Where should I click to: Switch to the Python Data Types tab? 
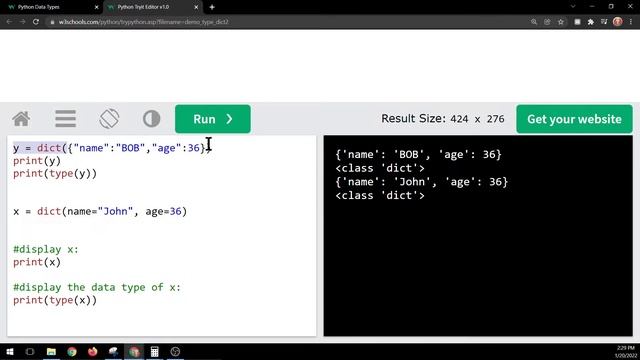[x=39, y=7]
